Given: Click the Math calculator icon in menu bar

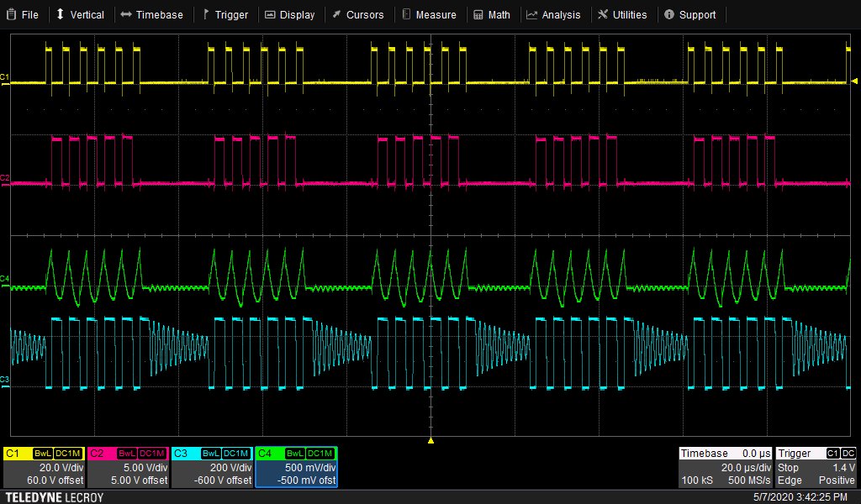Looking at the screenshot, I should click(x=478, y=14).
